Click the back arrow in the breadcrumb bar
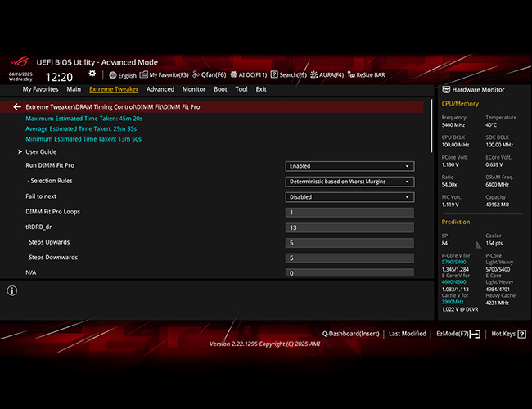This screenshot has height=409, width=532. pos(17,107)
